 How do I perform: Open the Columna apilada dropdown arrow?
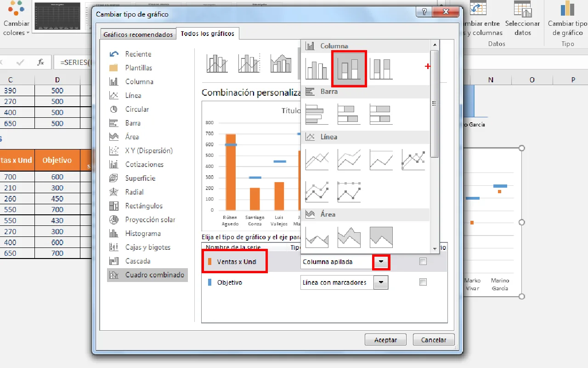[381, 262]
